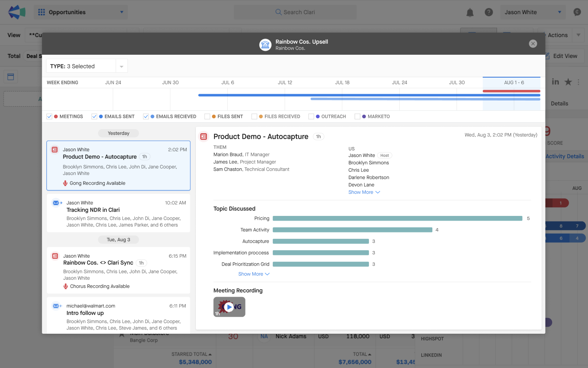Open the Opportunities apps grid icon
Image resolution: width=588 pixels, height=368 pixels.
pyautogui.click(x=41, y=12)
